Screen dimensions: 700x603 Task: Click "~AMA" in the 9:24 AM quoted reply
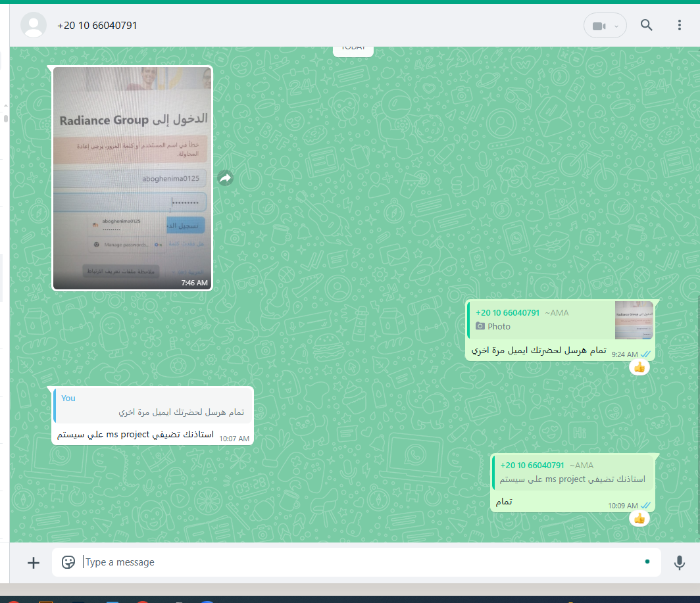click(x=557, y=313)
